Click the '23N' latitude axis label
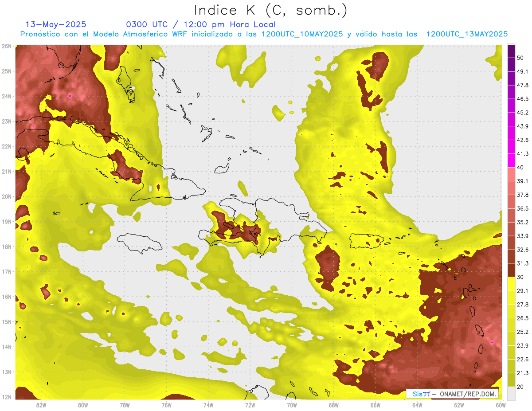This screenshot has width=532, height=411. [x=7, y=121]
